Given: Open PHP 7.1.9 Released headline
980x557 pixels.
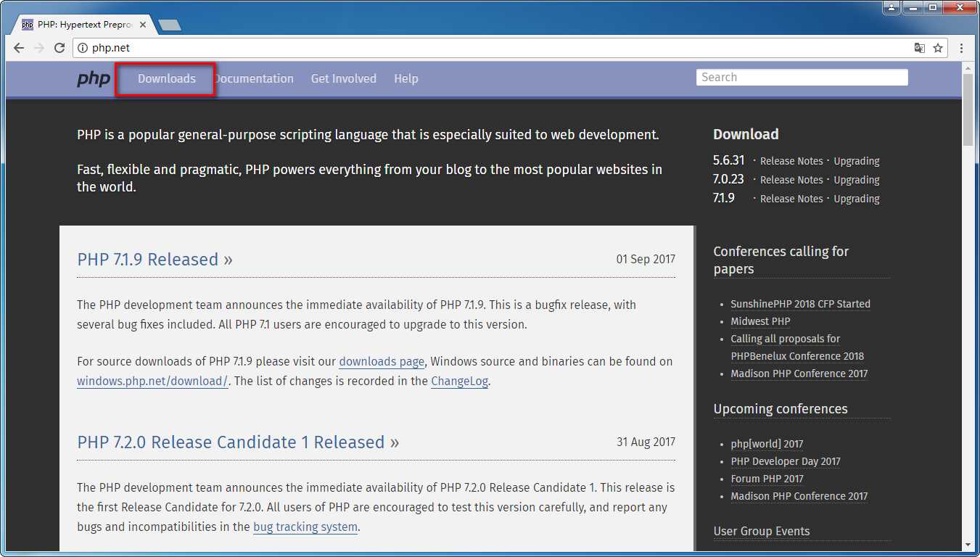Looking at the screenshot, I should point(155,260).
